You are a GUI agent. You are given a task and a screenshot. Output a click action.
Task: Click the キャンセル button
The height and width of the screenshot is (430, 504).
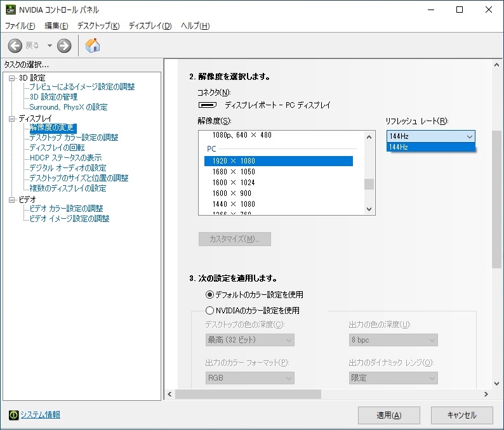point(462,415)
